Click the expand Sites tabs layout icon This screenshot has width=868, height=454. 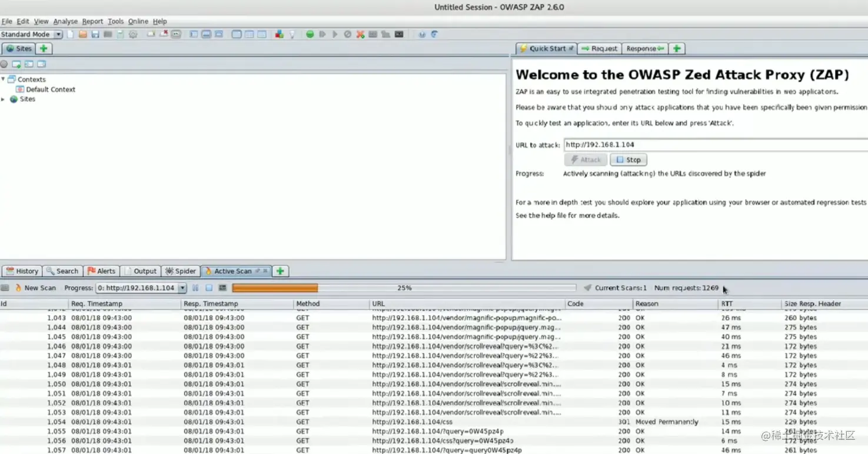[194, 34]
